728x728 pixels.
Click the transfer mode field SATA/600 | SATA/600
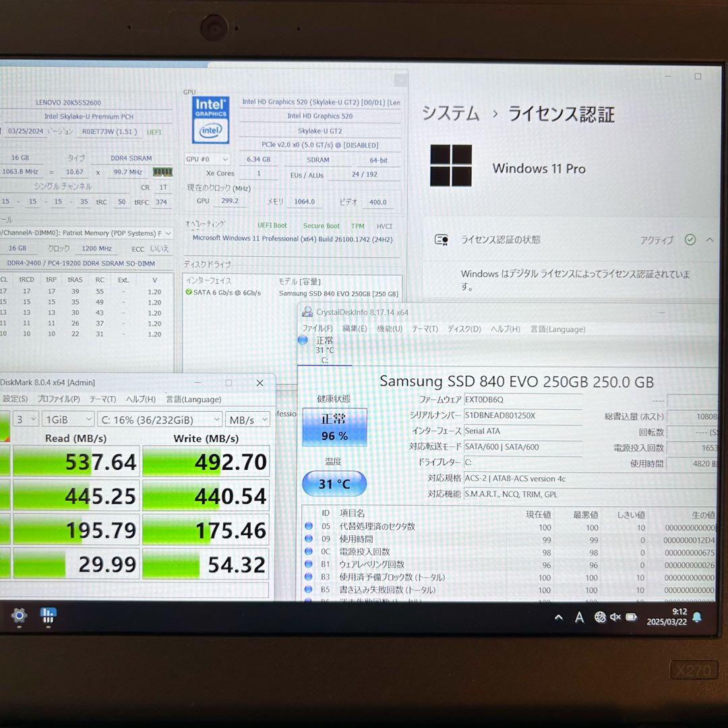point(523,447)
